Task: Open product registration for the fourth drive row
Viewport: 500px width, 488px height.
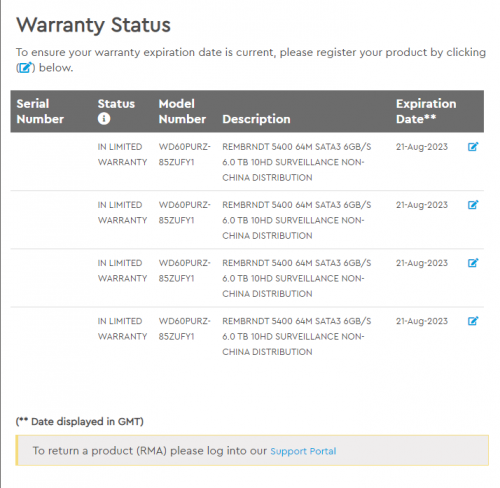Action: 473,321
